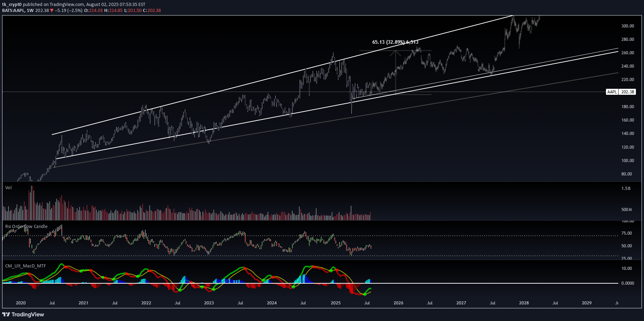Click the TradingView.com text in the publish line

[x=67, y=5]
